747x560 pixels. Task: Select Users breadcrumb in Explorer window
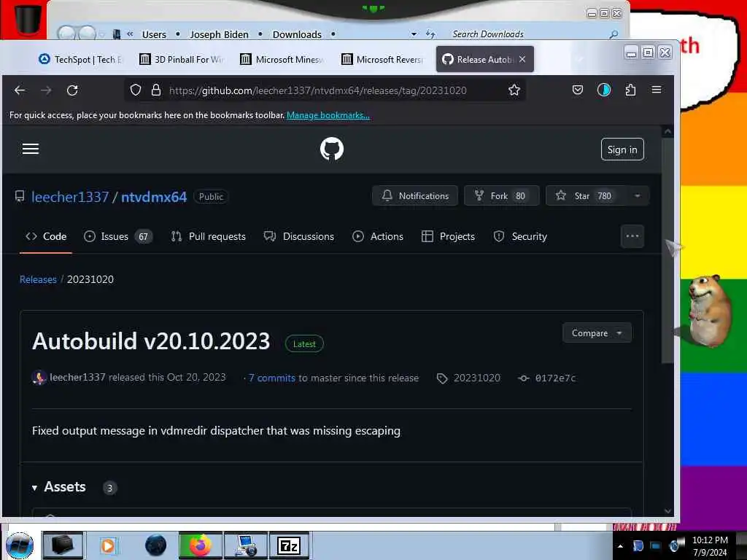155,34
